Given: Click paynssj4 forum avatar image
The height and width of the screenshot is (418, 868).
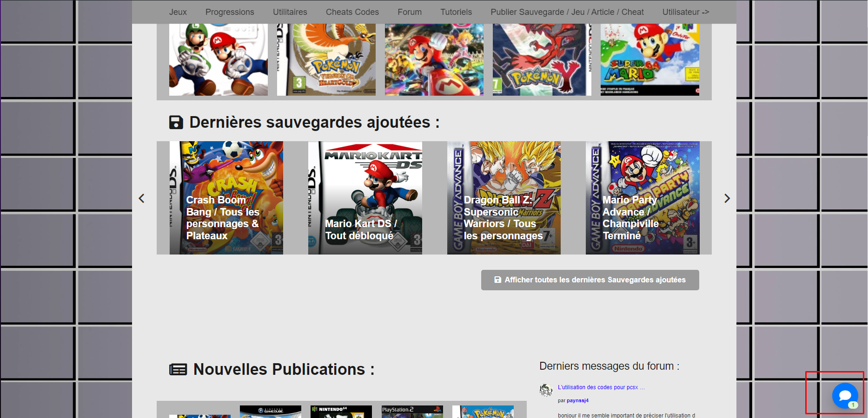Looking at the screenshot, I should (x=546, y=390).
